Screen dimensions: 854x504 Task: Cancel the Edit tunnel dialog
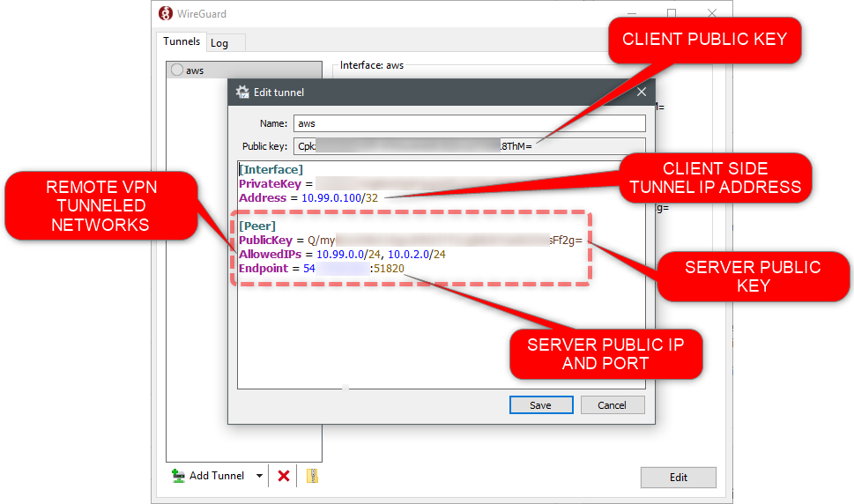pyautogui.click(x=613, y=405)
